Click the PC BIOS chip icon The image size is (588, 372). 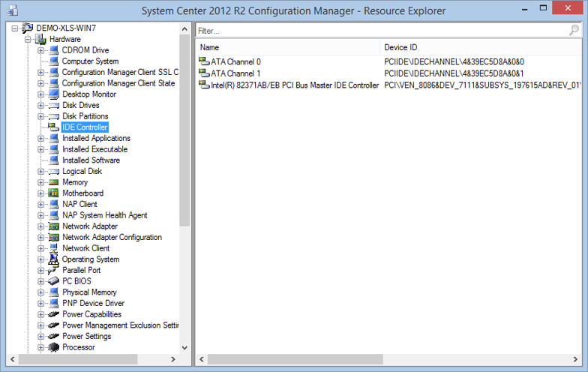[x=54, y=281]
